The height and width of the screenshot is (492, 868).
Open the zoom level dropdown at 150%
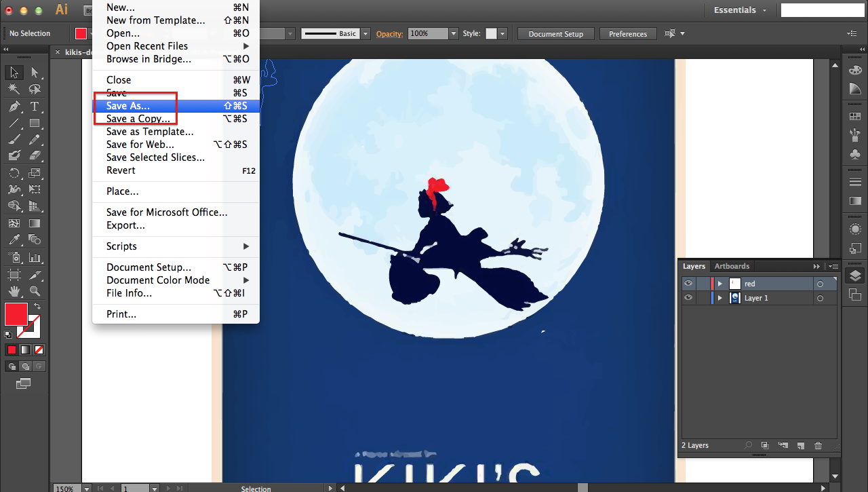point(86,488)
